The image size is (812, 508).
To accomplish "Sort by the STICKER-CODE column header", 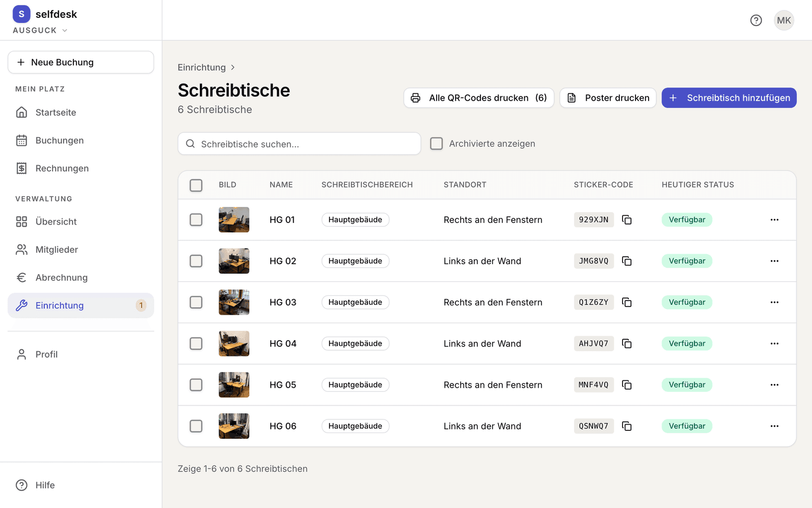I will pos(603,185).
